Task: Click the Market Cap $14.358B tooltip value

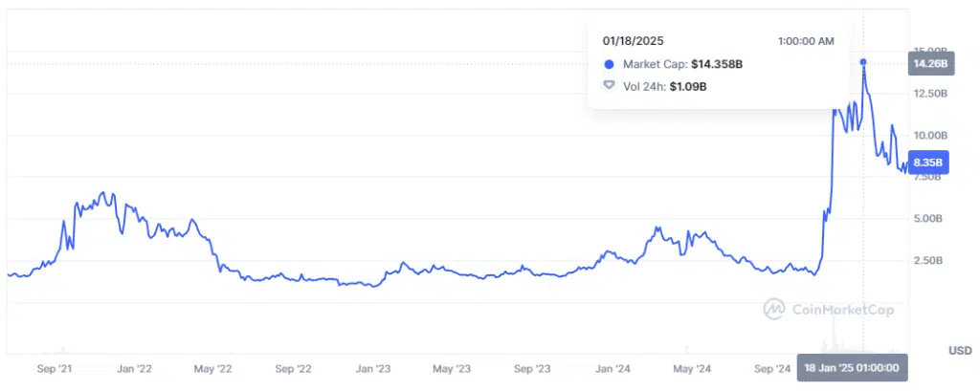Action: point(717,64)
